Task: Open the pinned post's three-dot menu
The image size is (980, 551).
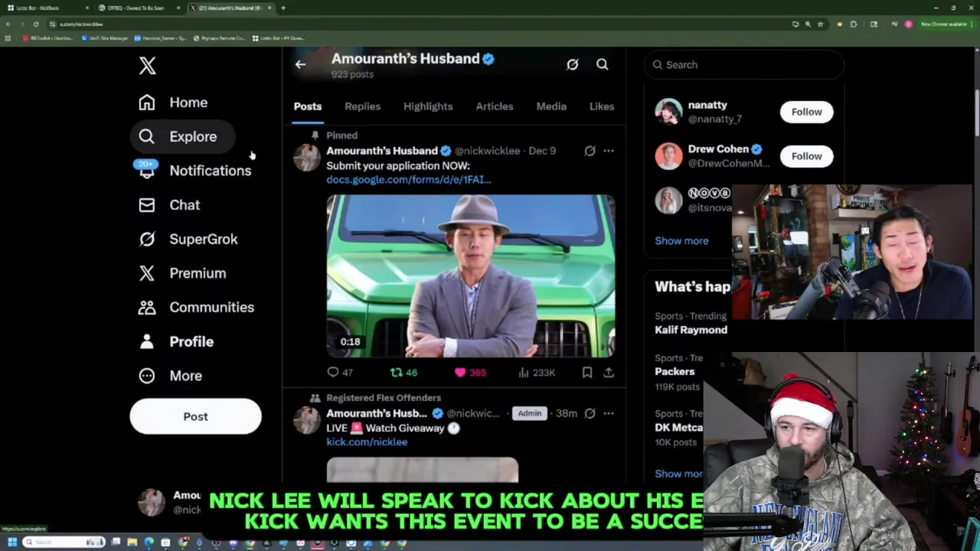Action: (x=608, y=151)
